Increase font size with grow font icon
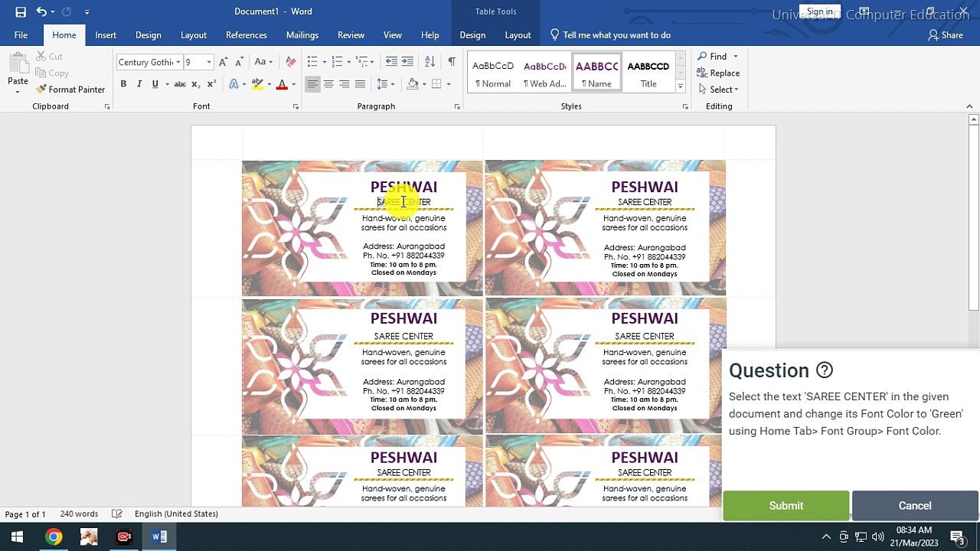 [x=223, y=62]
